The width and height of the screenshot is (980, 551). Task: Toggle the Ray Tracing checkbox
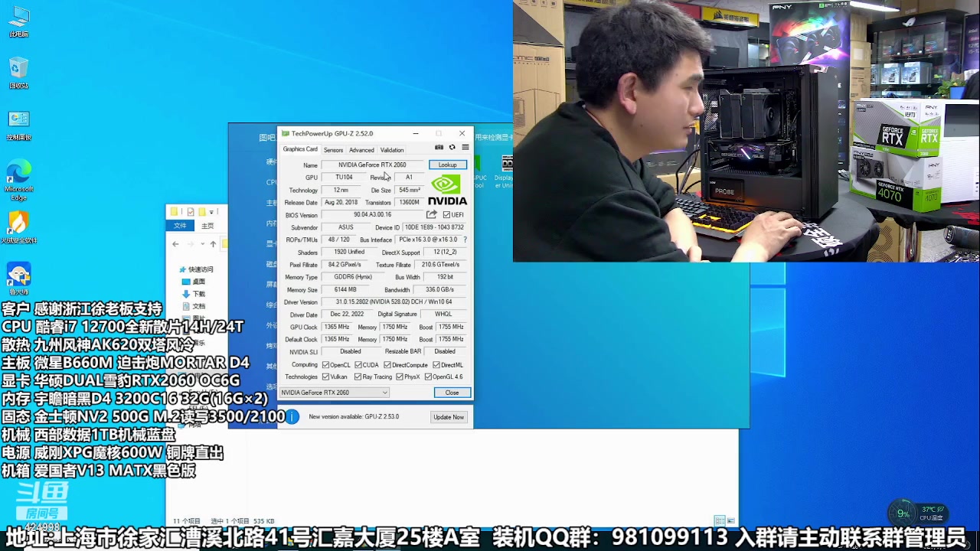(357, 377)
